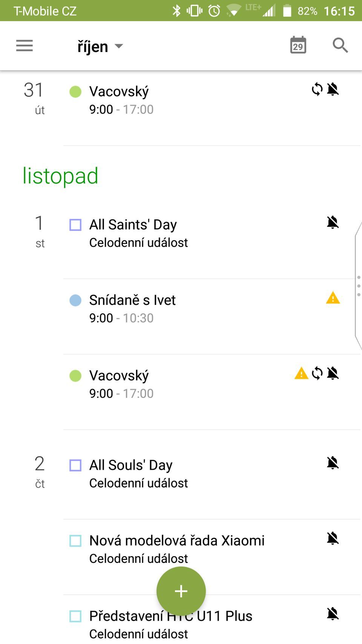Tap the Nová modelová řada Xiaomi square marker
Viewport: 362px width, 644px height.
point(75,541)
